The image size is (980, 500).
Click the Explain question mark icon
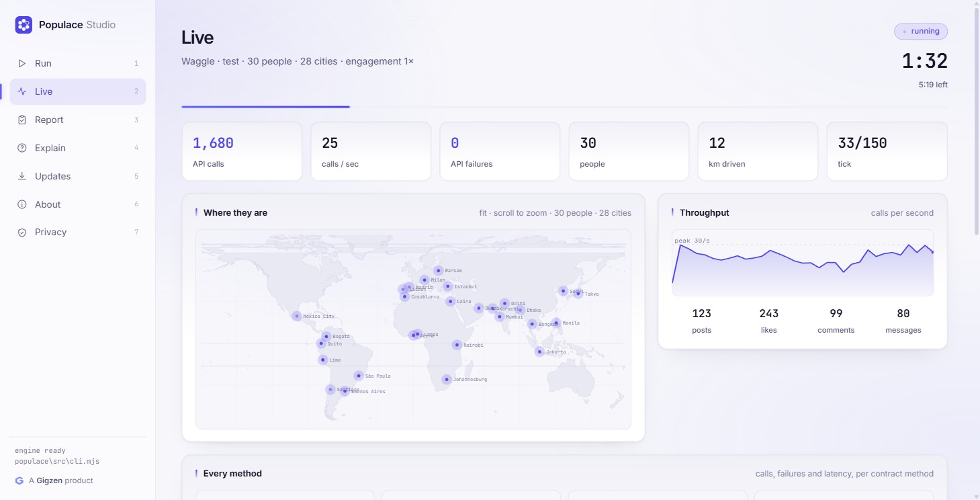(x=22, y=148)
